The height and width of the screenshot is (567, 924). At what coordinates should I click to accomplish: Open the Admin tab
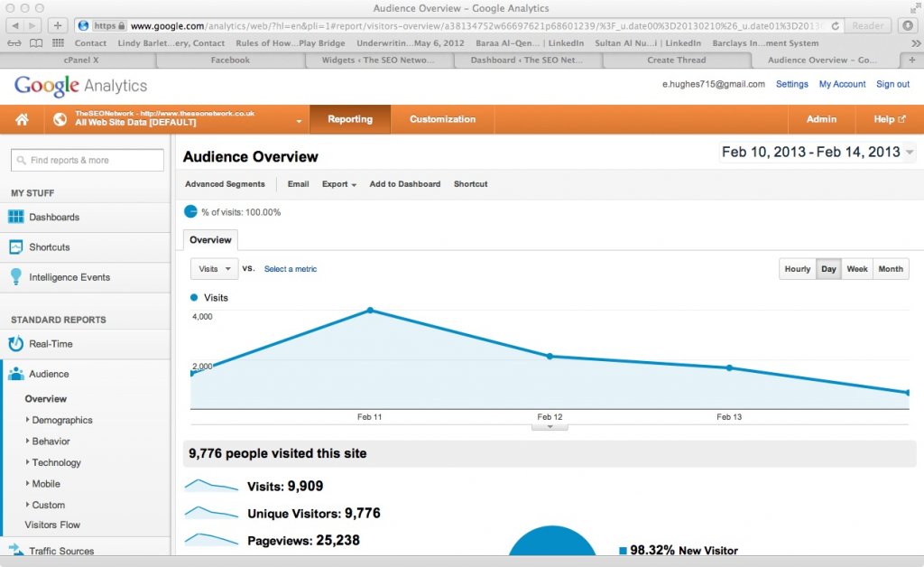click(821, 120)
